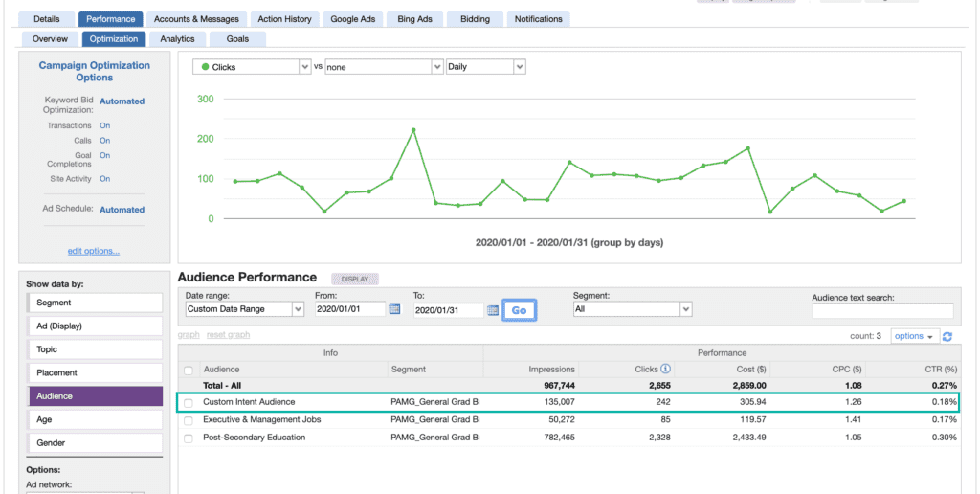The image size is (980, 494).
Task: Select the Audience data view
Action: coord(95,396)
